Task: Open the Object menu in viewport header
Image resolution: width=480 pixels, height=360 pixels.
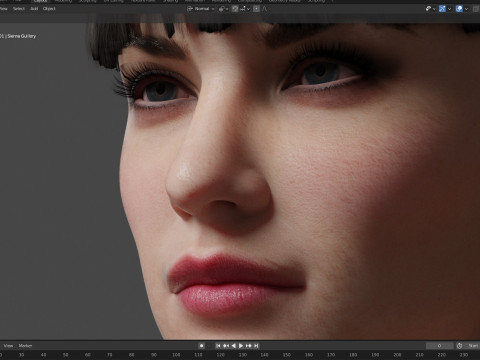Action: 49,9
